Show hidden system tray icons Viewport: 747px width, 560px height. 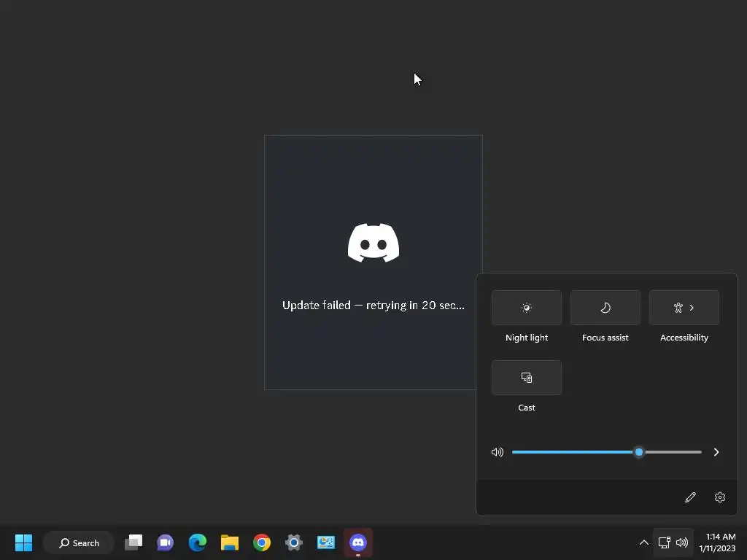pyautogui.click(x=643, y=542)
